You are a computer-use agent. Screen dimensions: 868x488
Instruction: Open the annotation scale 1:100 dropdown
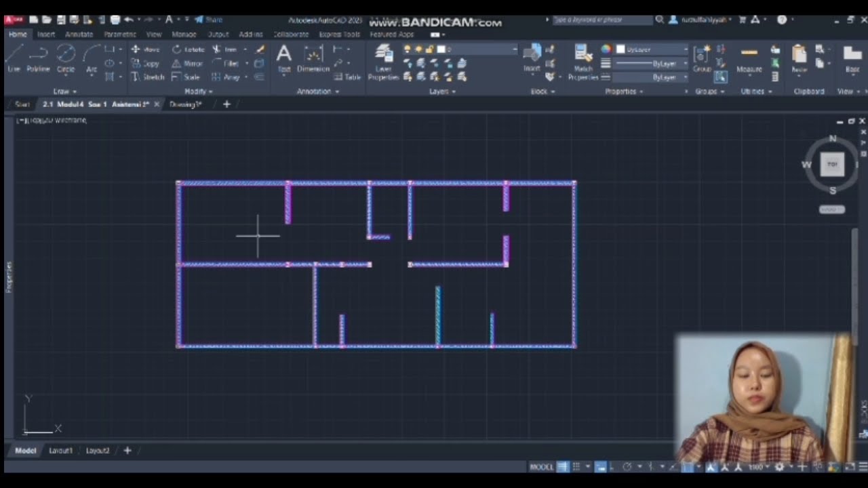pyautogui.click(x=759, y=467)
